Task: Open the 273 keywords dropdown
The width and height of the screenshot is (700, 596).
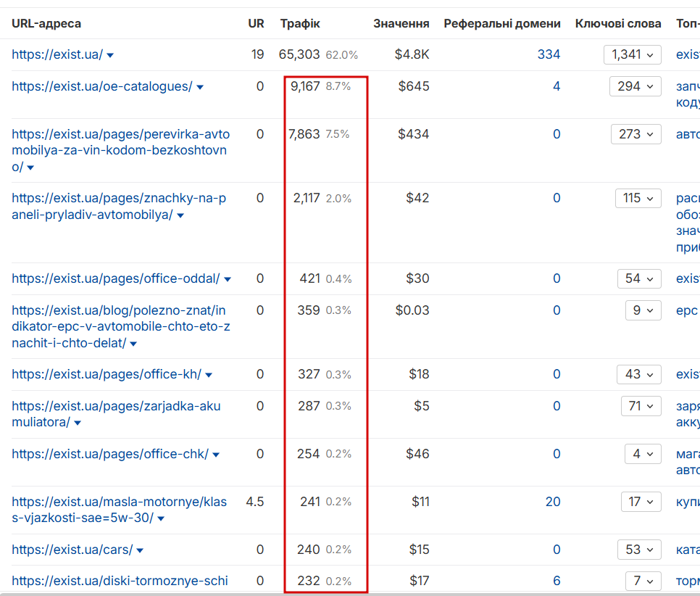Action: pyautogui.click(x=636, y=134)
